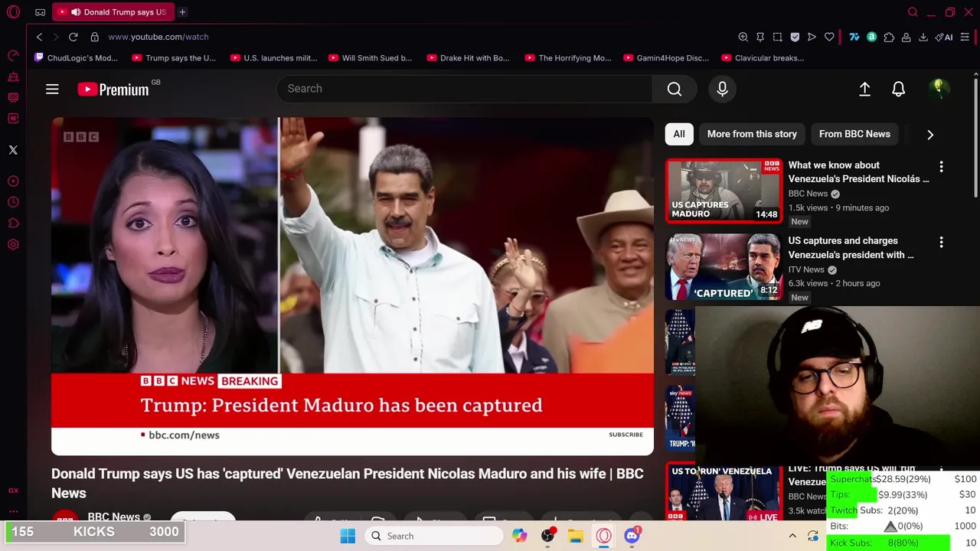This screenshot has height=551, width=980.
Task: Open sidebar Settings gear
Action: [x=13, y=245]
